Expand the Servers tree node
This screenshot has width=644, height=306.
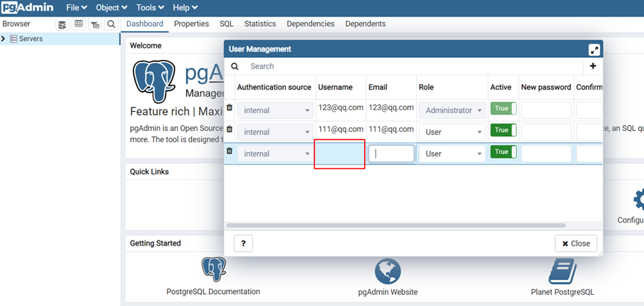pos(4,39)
